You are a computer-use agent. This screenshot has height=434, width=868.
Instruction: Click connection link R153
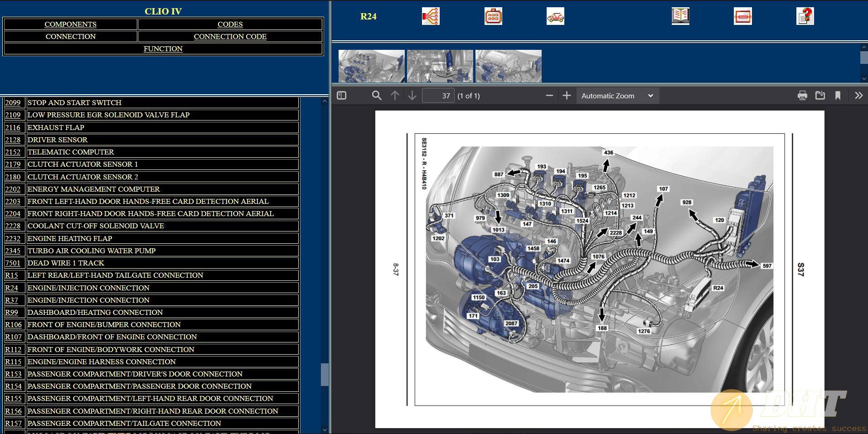pos(13,374)
